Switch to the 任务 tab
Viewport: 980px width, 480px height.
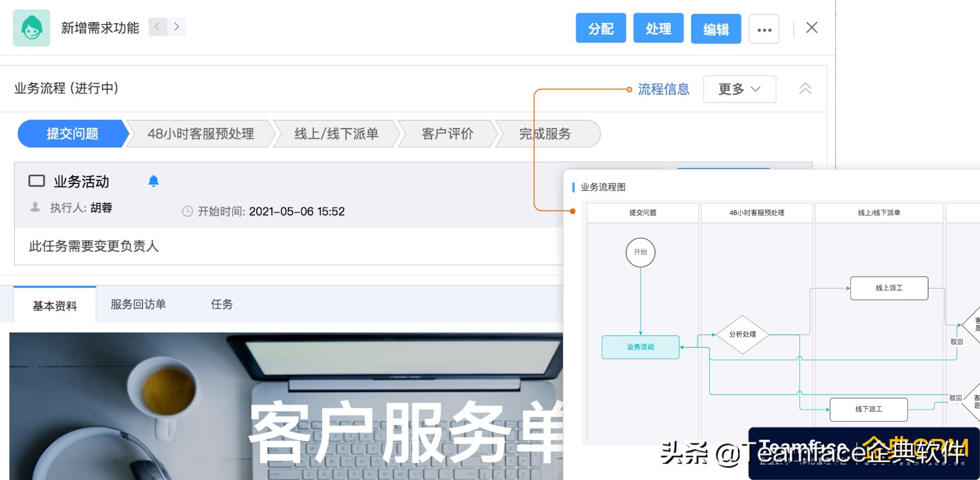[x=222, y=304]
